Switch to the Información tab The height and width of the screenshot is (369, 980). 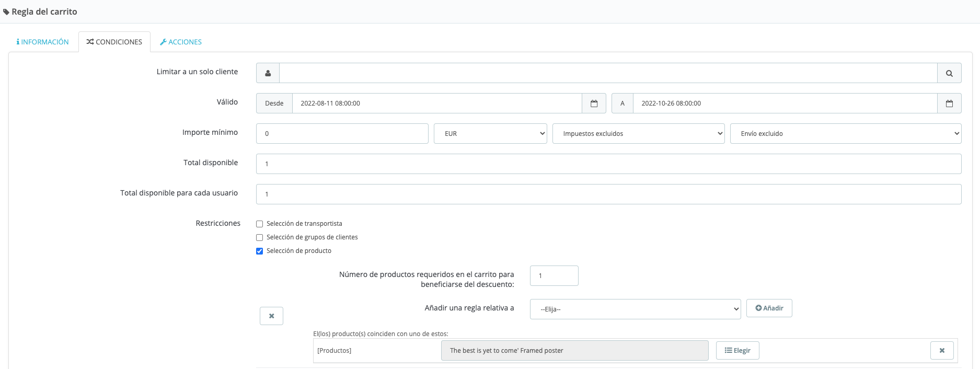point(43,42)
